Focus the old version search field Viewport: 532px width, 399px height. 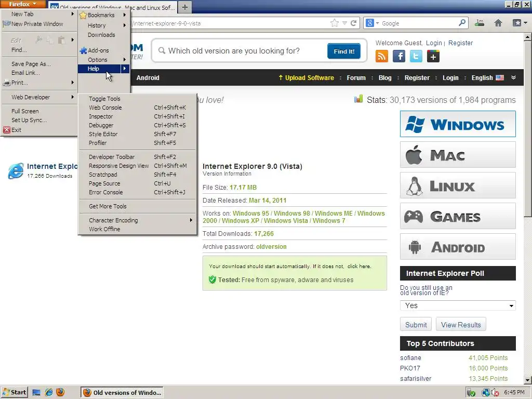(x=241, y=51)
